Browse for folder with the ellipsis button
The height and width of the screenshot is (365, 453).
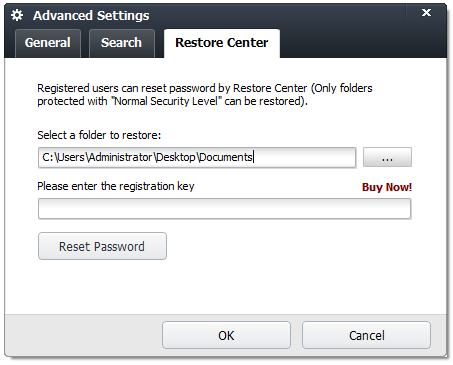pyautogui.click(x=387, y=157)
